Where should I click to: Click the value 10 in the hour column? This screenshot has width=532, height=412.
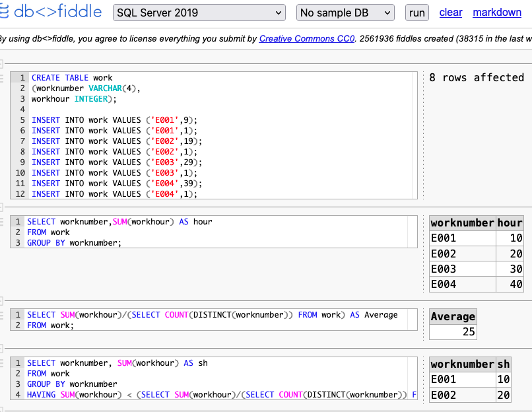(510, 238)
